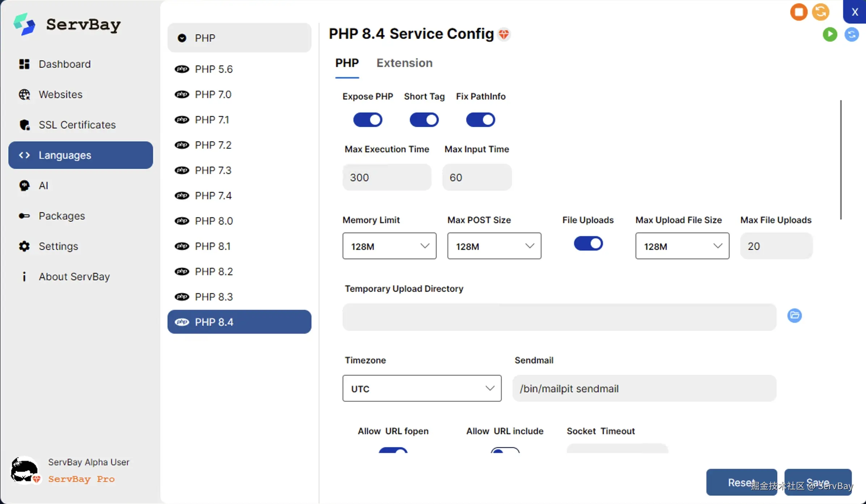Click the Max Execution Time input field
The height and width of the screenshot is (504, 866).
pyautogui.click(x=387, y=178)
